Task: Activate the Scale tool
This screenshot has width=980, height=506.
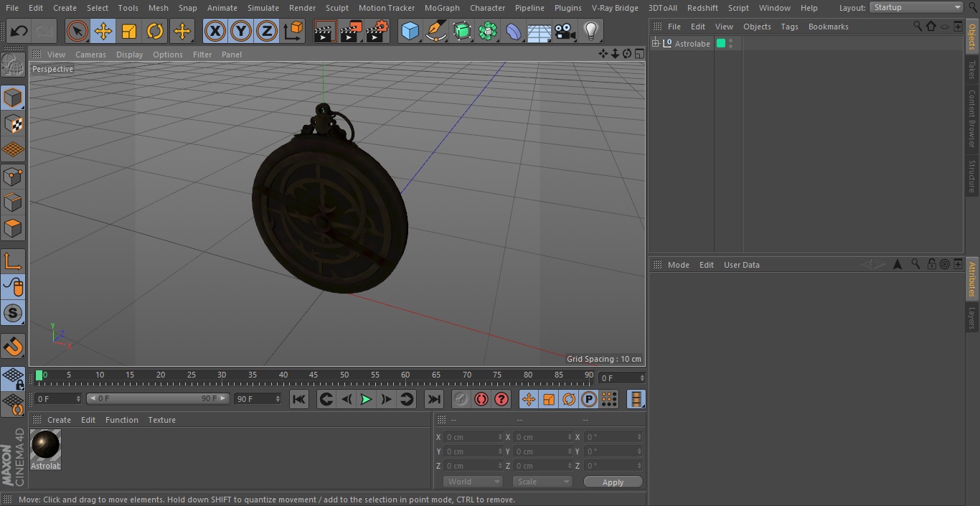Action: [129, 31]
